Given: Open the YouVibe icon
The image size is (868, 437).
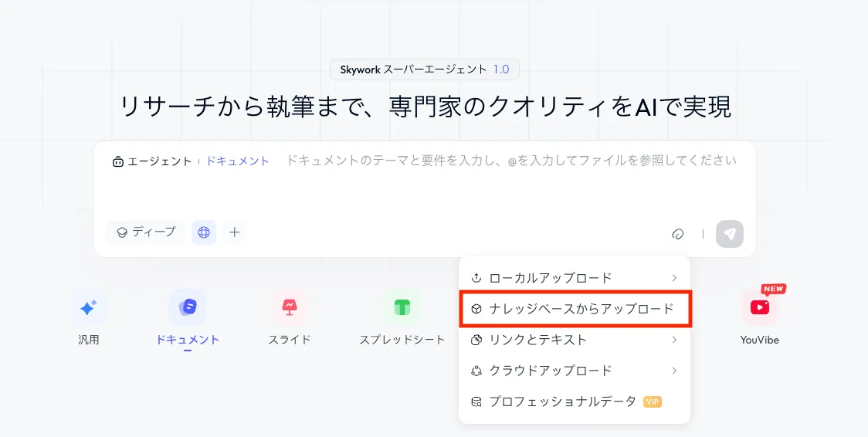Looking at the screenshot, I should click(760, 308).
